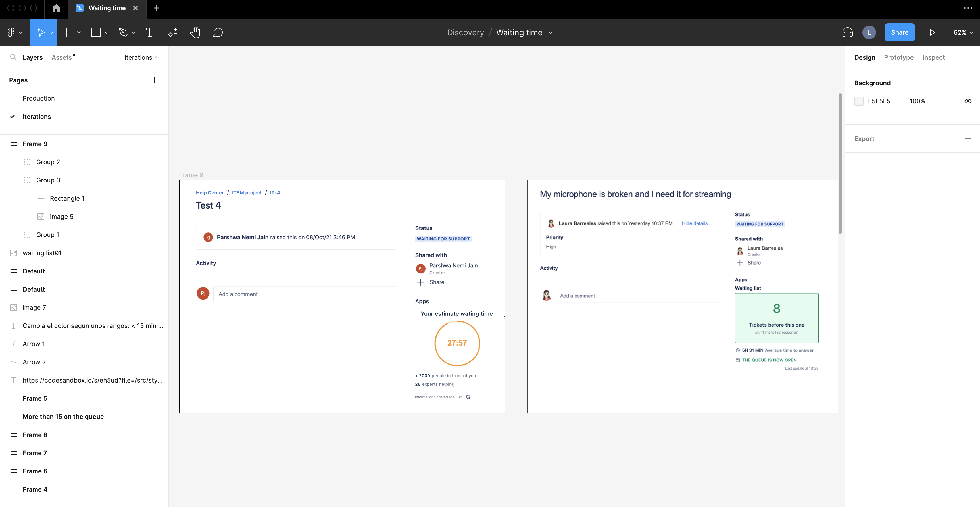Add an export setting with plus
Image resolution: width=980 pixels, height=507 pixels.
[x=968, y=139]
